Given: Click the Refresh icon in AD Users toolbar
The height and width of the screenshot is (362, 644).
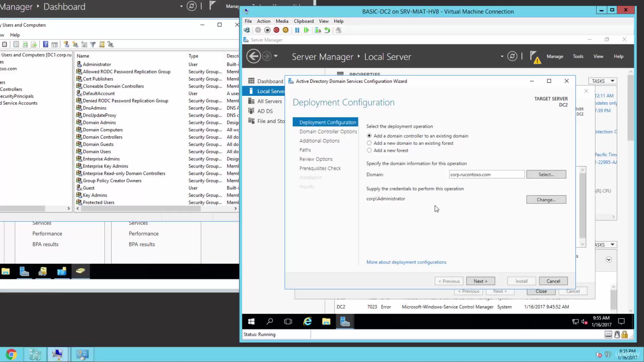Looking at the screenshot, I should (25, 44).
